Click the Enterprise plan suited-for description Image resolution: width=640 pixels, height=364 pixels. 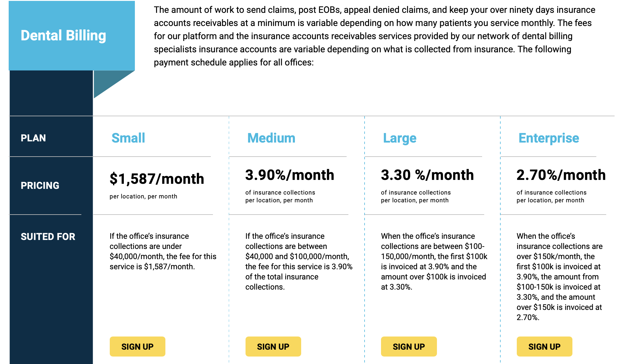tap(559, 276)
